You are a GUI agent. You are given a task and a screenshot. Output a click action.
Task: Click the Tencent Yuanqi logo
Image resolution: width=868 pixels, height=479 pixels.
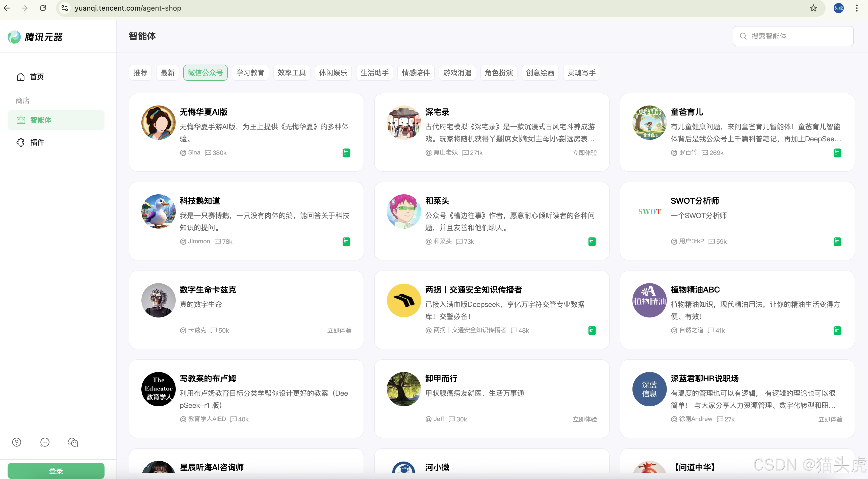coord(35,37)
